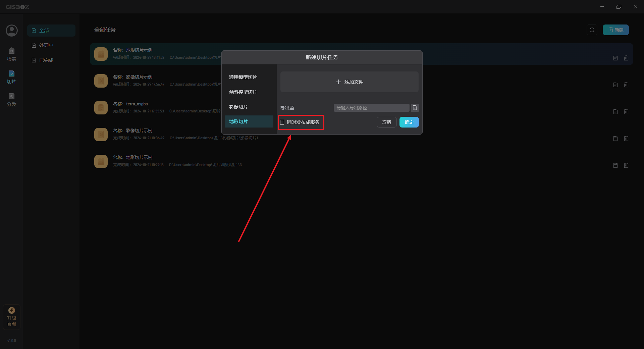Delete 影像切片示例 task from 2024-10-29
This screenshot has height=349, width=644.
[x=626, y=85]
